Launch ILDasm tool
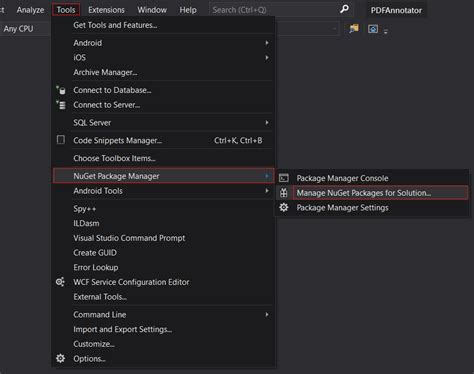Viewport: 474px width, 374px height. pos(163,223)
